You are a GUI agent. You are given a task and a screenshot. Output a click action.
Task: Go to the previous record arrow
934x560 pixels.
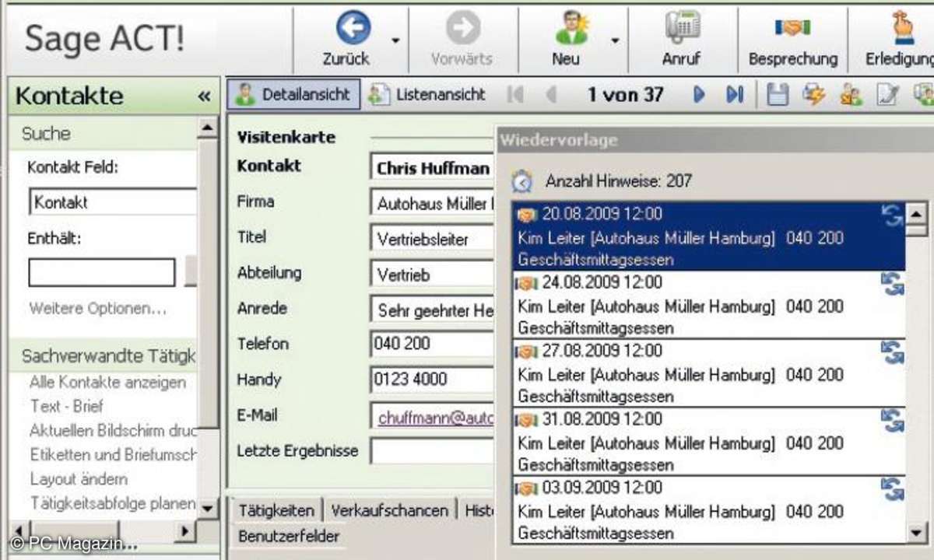coord(551,95)
